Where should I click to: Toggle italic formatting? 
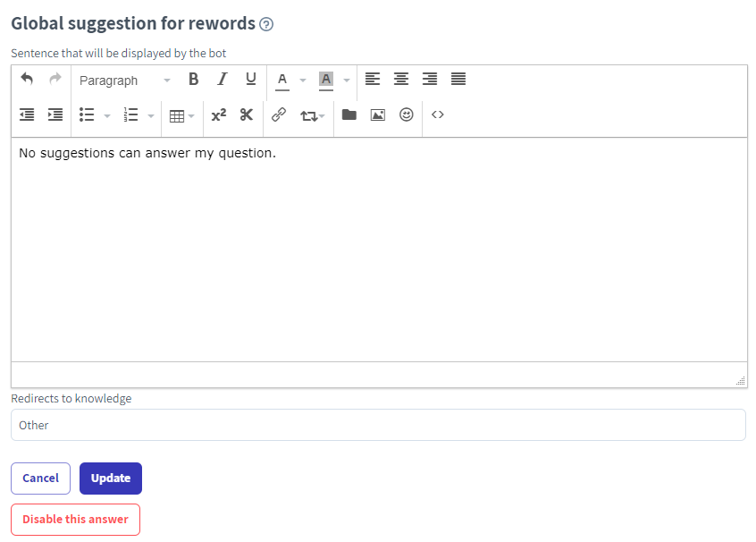tap(222, 80)
